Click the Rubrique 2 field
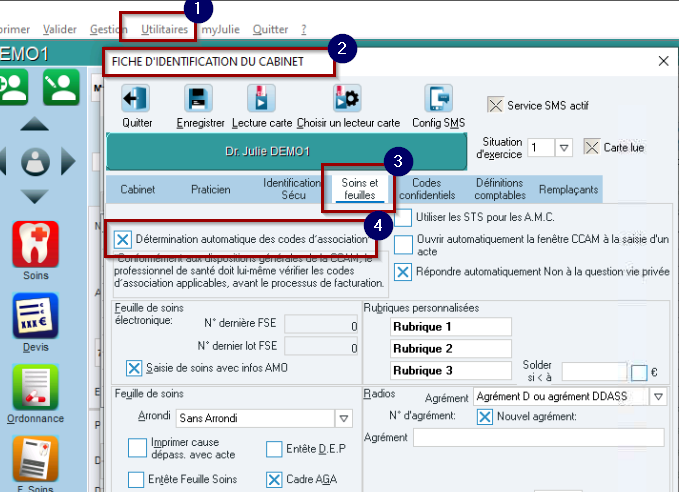The image size is (679, 492). 450,349
